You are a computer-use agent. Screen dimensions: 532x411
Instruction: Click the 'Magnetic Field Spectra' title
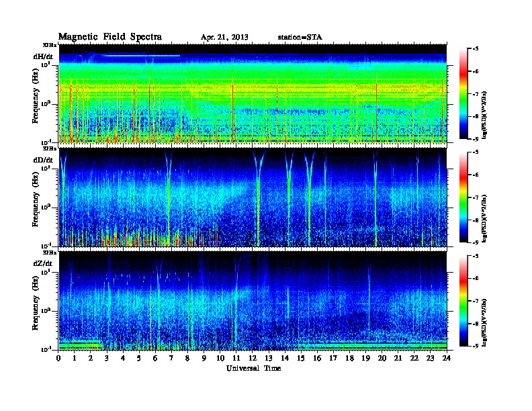[110, 37]
